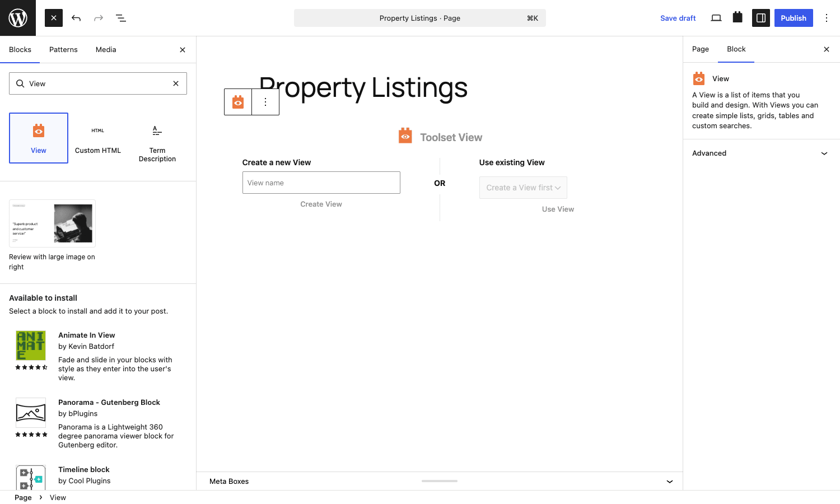Click the View block icon in sidebar
The image size is (840, 504).
[699, 78]
